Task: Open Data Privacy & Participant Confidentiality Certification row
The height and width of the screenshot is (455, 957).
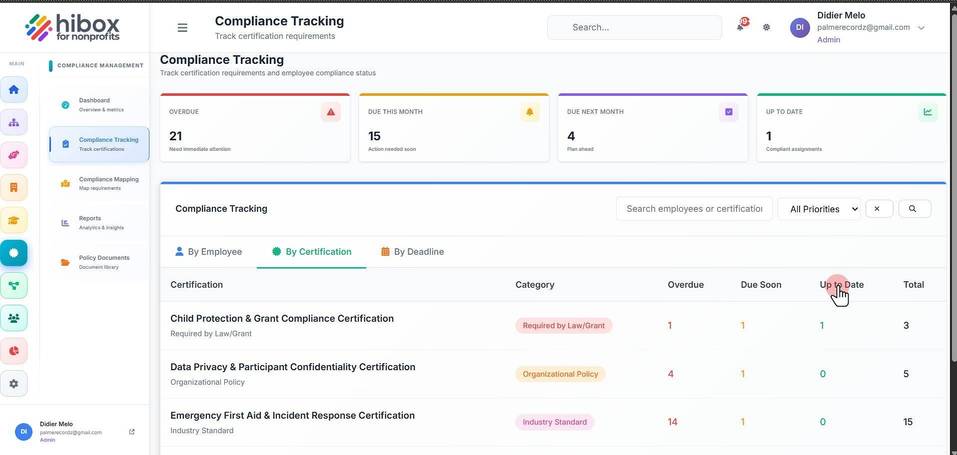Action: point(553,374)
